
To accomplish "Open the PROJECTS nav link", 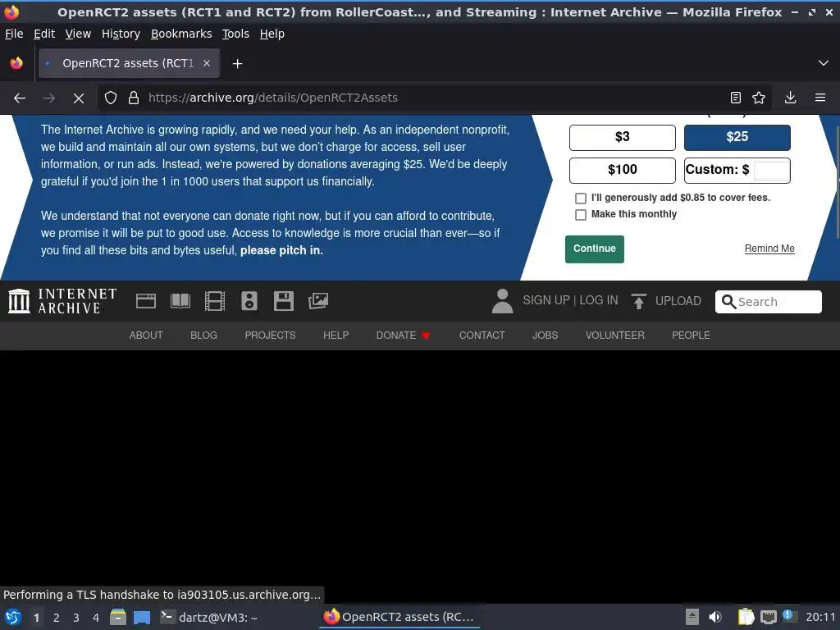I will [x=270, y=336].
